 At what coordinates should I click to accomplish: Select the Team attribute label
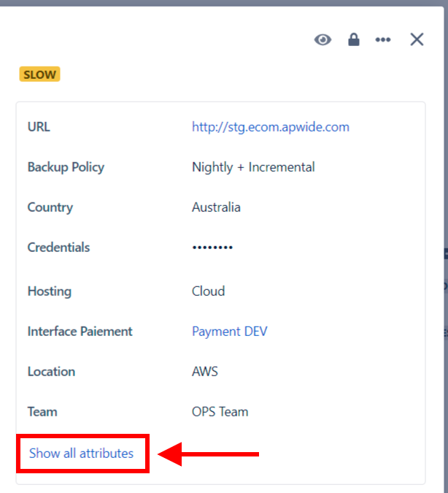tap(42, 412)
